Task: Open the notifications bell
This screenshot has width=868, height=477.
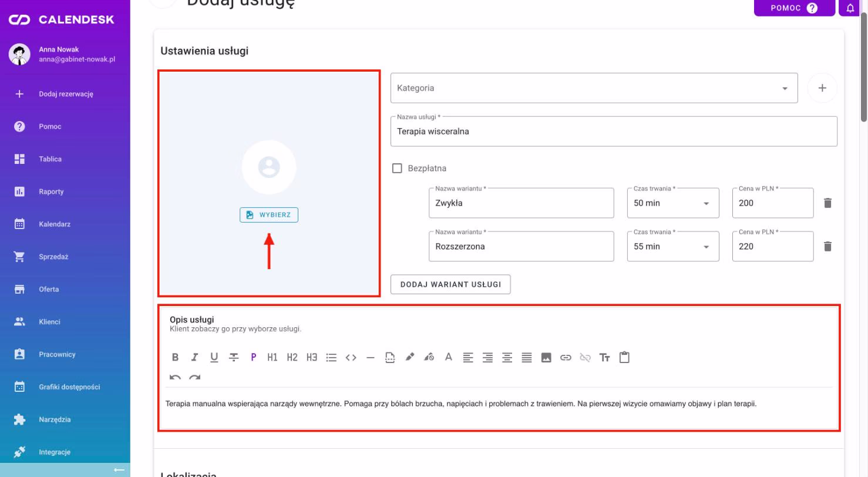Action: (x=850, y=8)
